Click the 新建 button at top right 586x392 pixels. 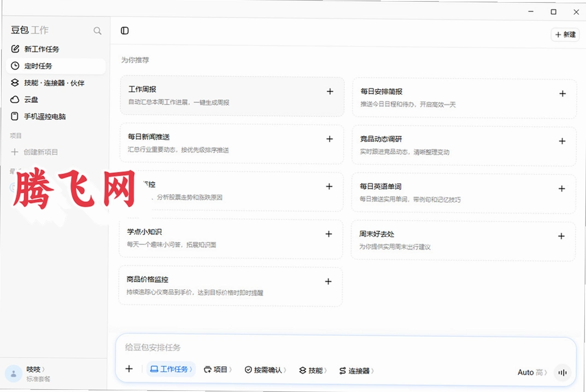(565, 34)
